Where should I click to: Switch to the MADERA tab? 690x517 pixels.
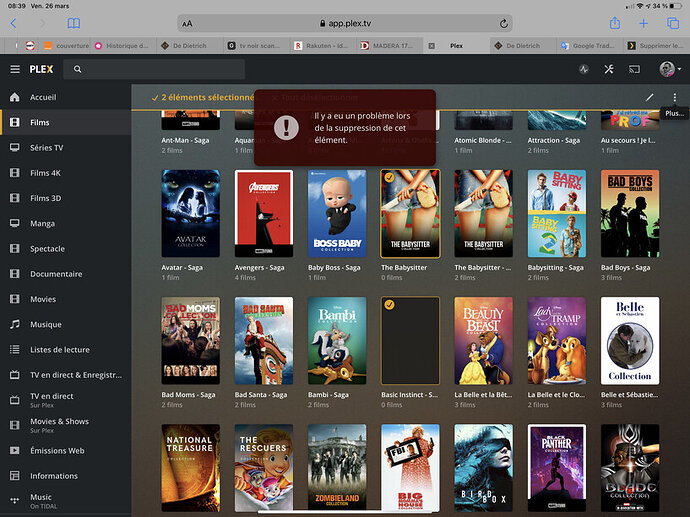tap(388, 46)
